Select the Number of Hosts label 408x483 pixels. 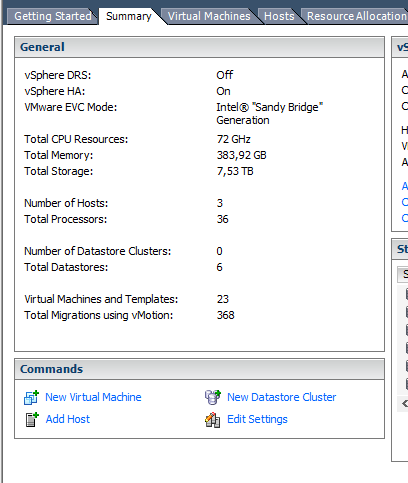66,203
